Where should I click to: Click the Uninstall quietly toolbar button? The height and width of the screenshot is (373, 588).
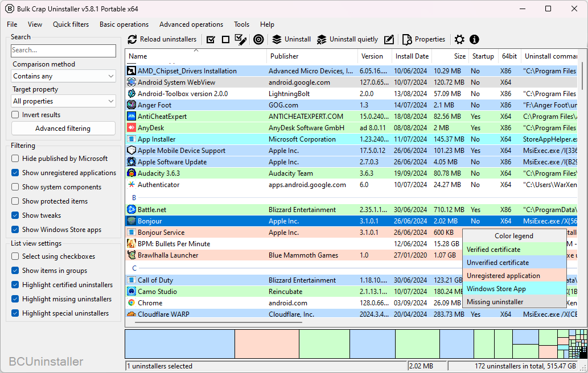point(347,39)
